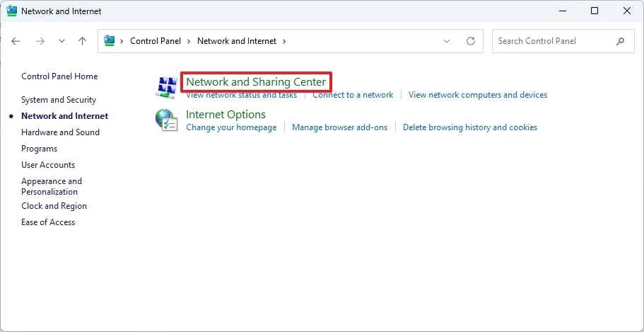Open View network status and tasks

(x=242, y=95)
